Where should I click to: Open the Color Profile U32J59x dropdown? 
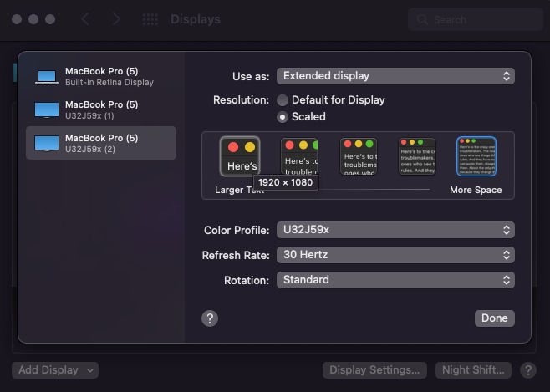[395, 230]
